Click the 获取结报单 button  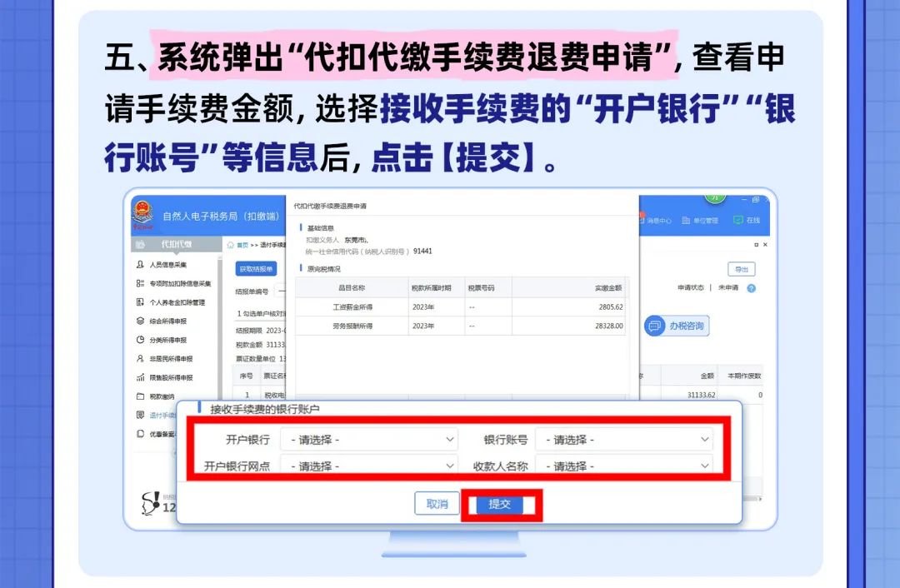point(256,269)
